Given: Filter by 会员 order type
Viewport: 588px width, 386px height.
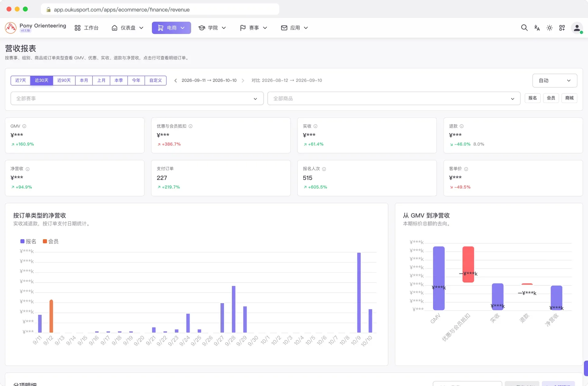Looking at the screenshot, I should coord(551,98).
